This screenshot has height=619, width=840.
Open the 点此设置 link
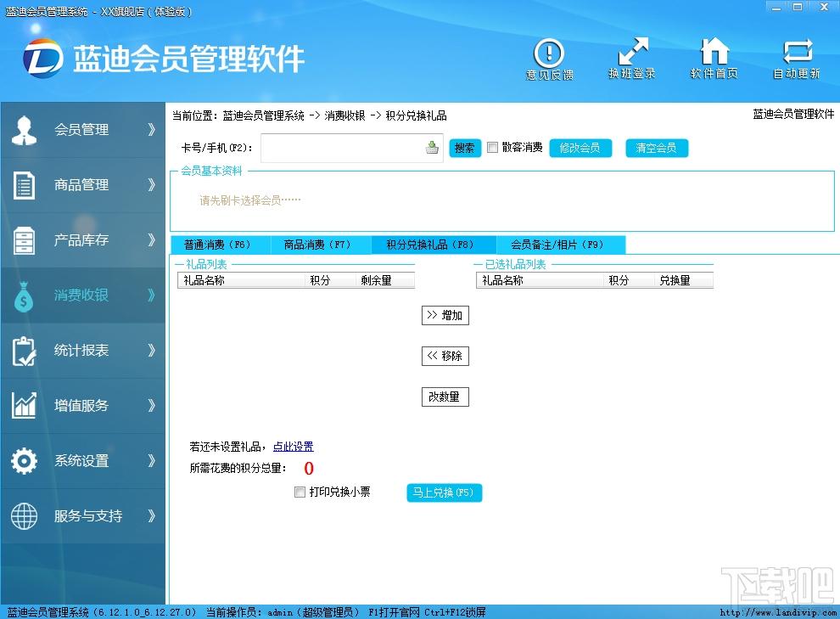293,447
